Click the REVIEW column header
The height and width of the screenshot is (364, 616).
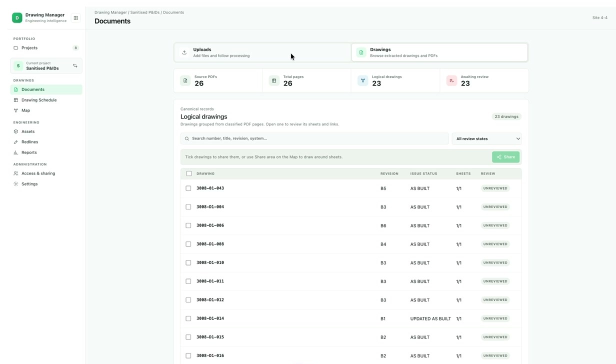click(x=488, y=173)
